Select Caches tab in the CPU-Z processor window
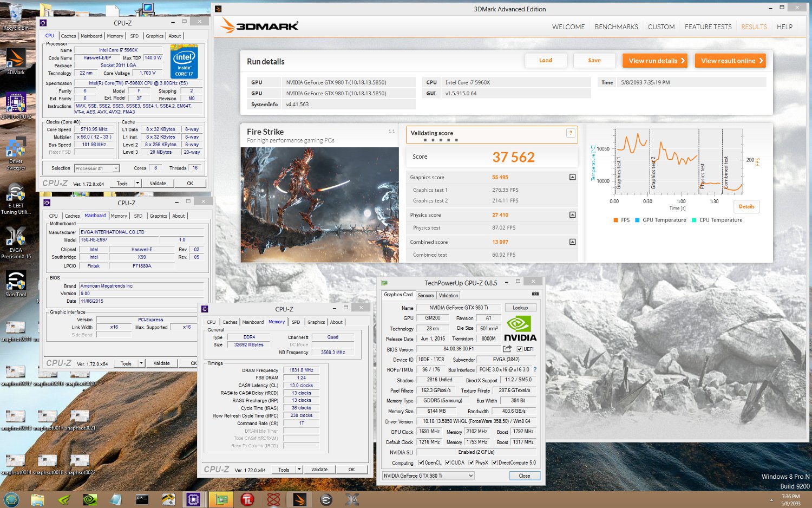 pyautogui.click(x=68, y=36)
